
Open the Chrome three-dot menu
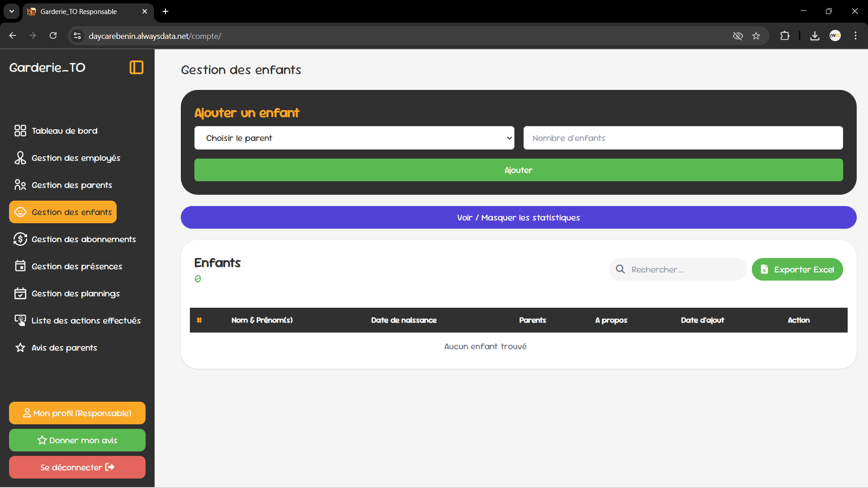pos(855,36)
